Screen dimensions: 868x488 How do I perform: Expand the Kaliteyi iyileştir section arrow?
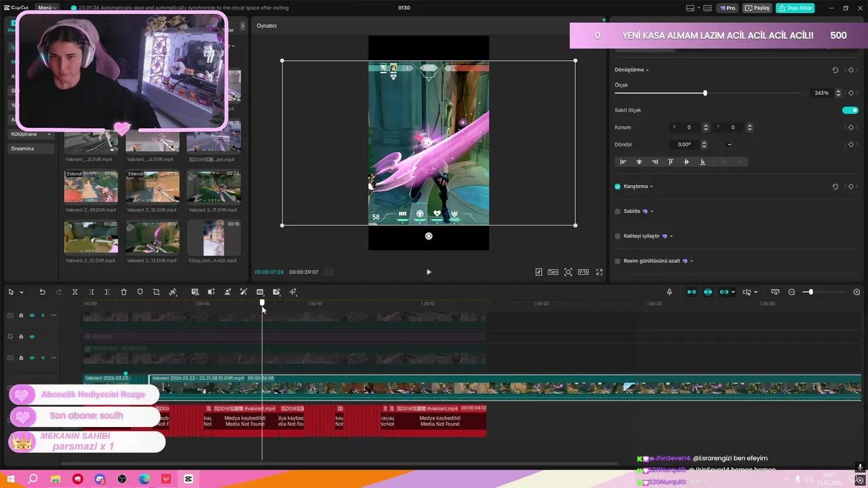(x=671, y=236)
